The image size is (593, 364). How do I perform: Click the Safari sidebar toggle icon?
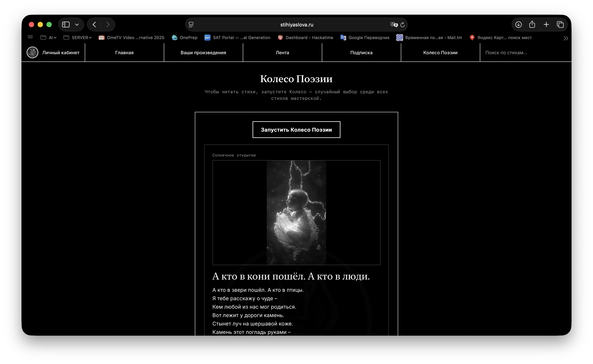tap(66, 25)
